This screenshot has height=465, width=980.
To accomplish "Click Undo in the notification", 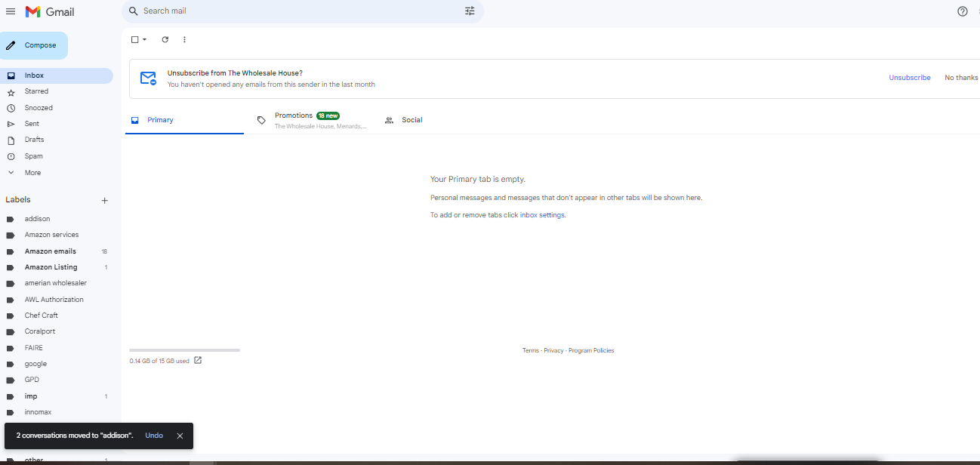I will tap(154, 436).
